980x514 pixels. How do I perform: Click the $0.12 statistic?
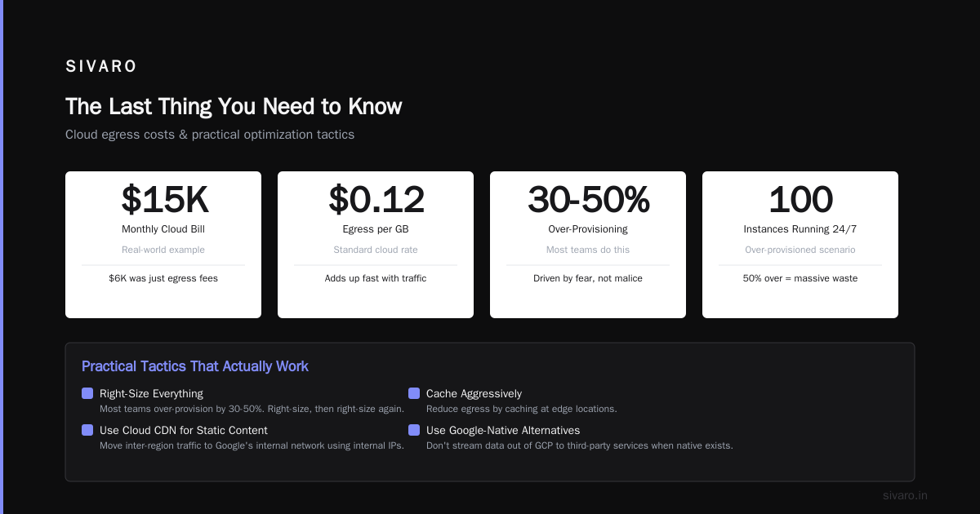pos(376,200)
